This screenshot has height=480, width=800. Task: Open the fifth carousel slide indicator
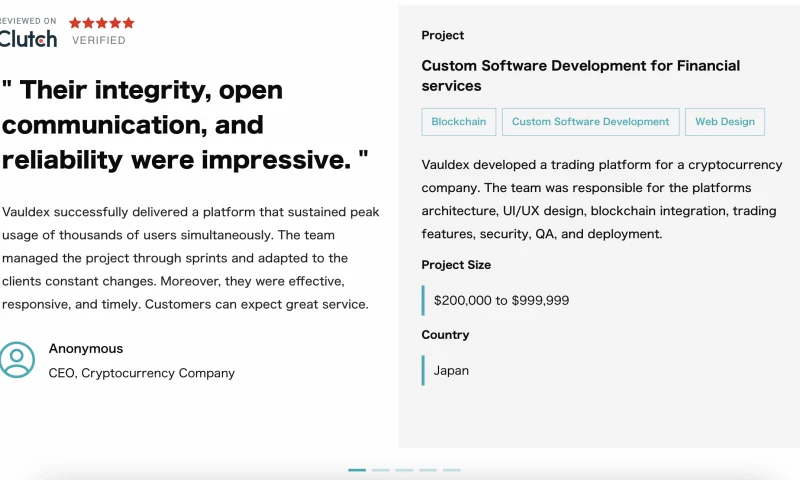tap(452, 470)
